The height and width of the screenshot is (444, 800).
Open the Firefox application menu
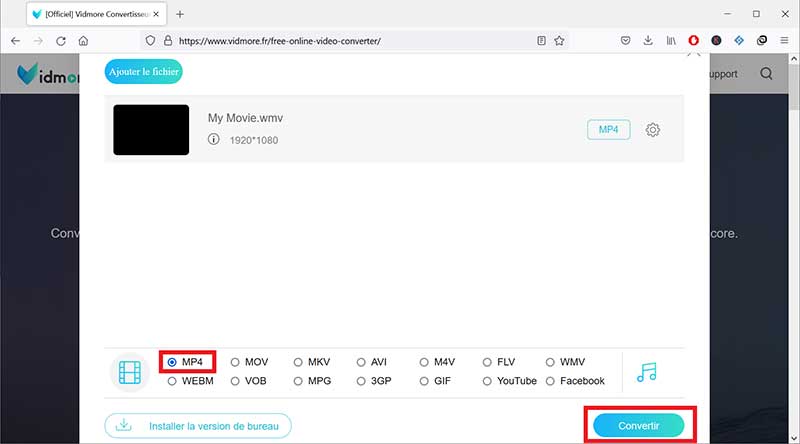pos(783,41)
